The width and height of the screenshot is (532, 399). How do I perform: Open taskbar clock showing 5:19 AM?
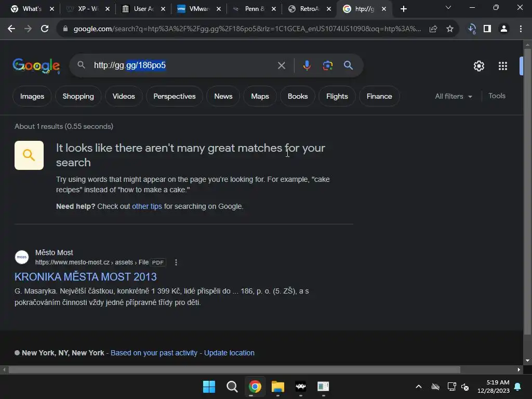pos(494,387)
